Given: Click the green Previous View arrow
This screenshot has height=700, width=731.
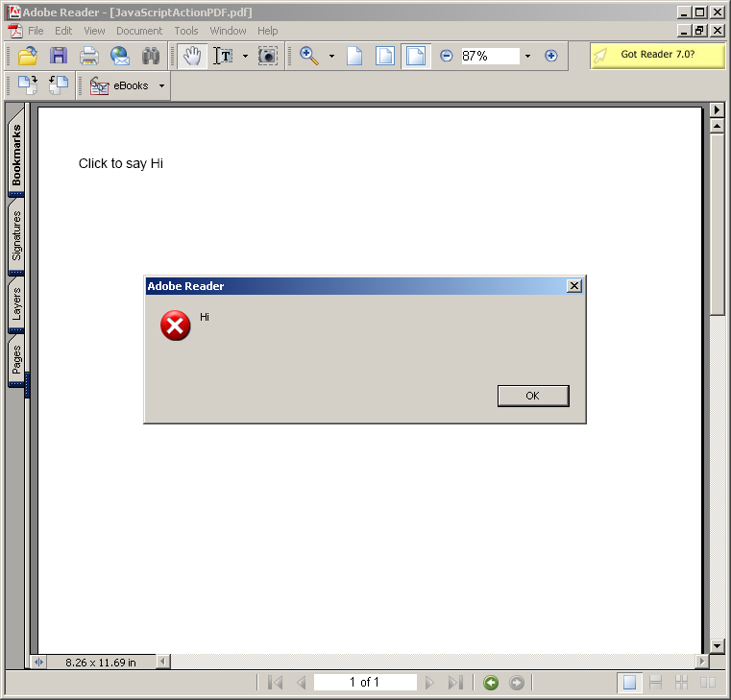Looking at the screenshot, I should tap(491, 683).
